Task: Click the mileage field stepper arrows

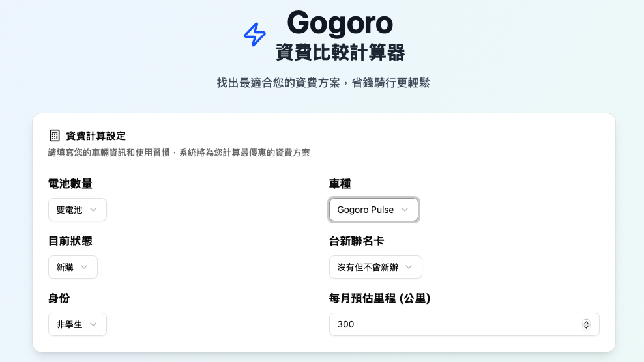Action: coord(586,325)
